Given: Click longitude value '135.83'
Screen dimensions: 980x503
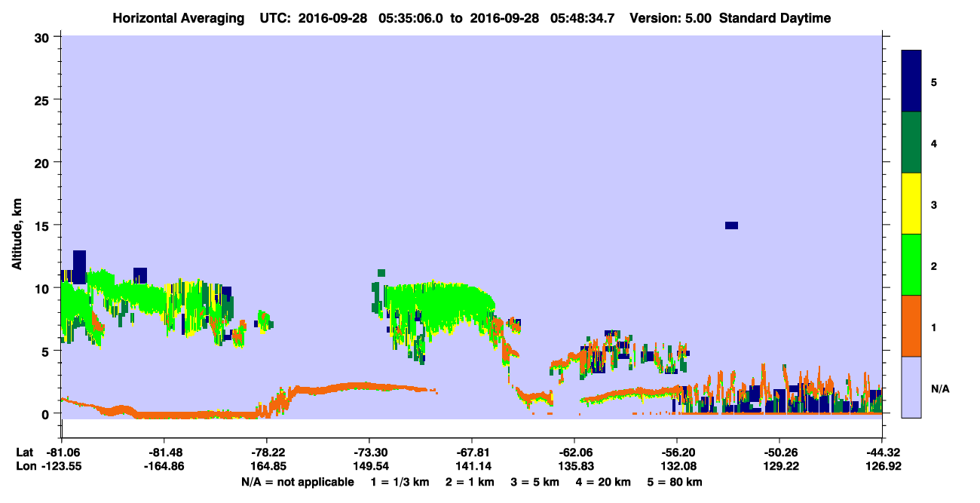Looking at the screenshot, I should pyautogui.click(x=574, y=467).
